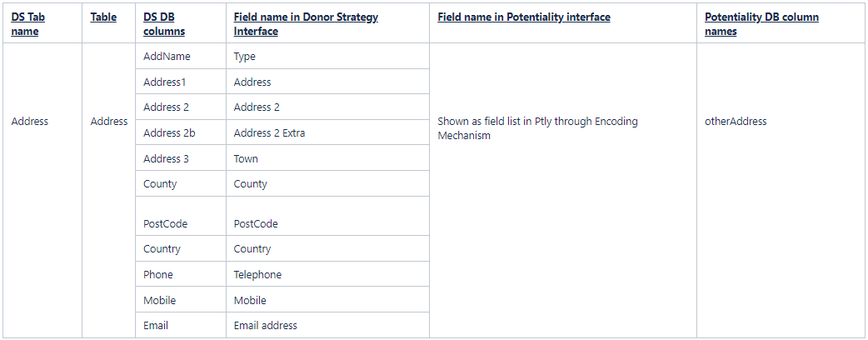
Task: Select the "Phone" DB column cell
Action: pos(158,274)
